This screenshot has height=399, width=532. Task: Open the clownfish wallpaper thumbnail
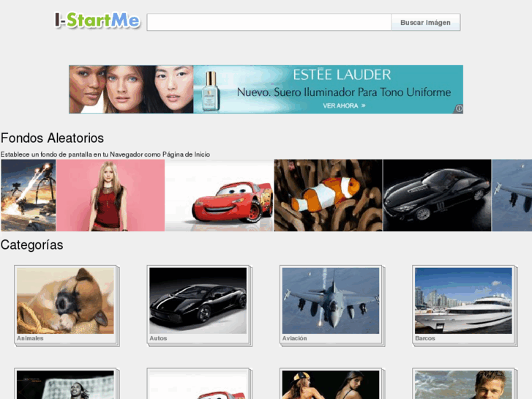point(328,195)
